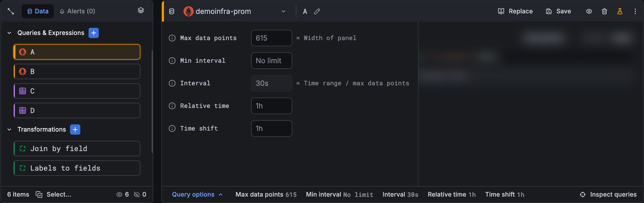This screenshot has width=644, height=203.
Task: Click Max data points 615 in footer
Action: click(x=266, y=195)
